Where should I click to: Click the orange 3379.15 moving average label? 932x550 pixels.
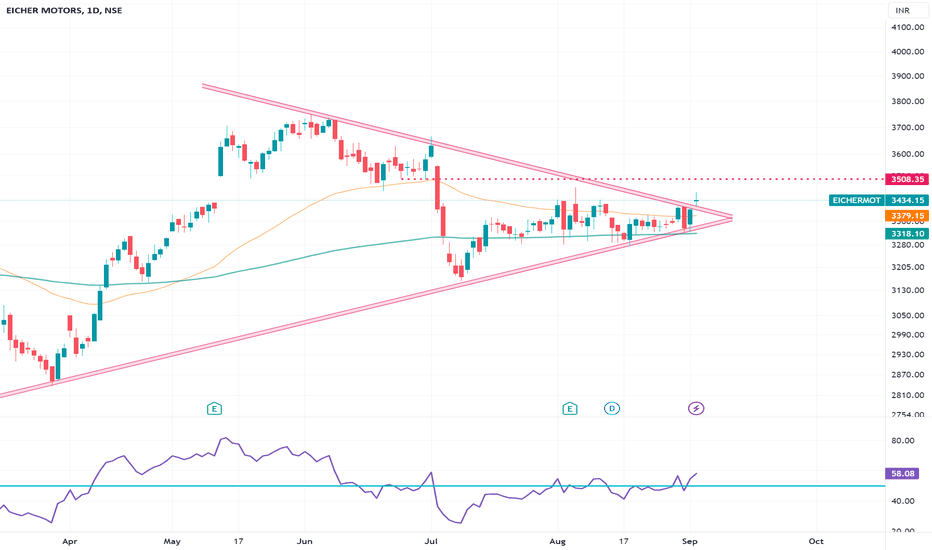[907, 216]
